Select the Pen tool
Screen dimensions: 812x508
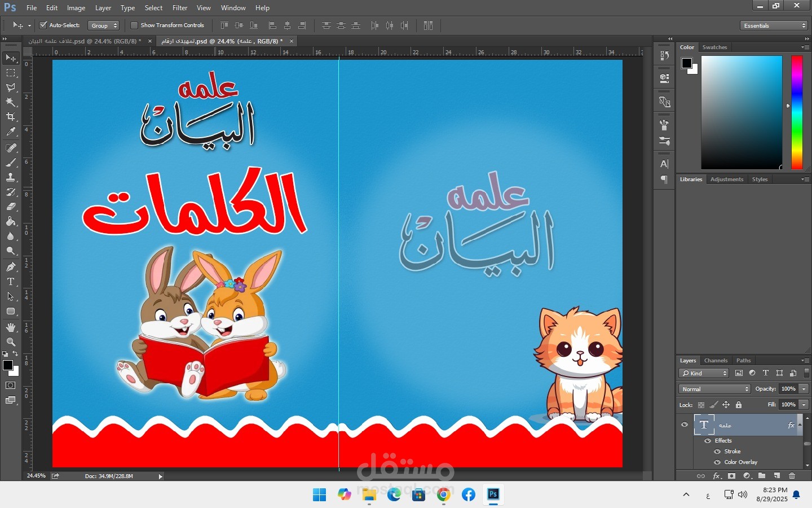(11, 267)
